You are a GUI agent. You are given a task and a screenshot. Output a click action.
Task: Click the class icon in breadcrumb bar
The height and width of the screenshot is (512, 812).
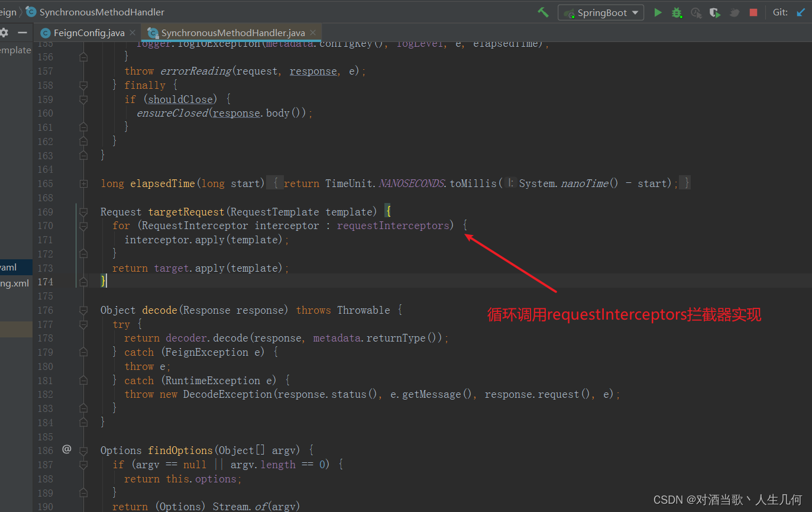coord(31,12)
